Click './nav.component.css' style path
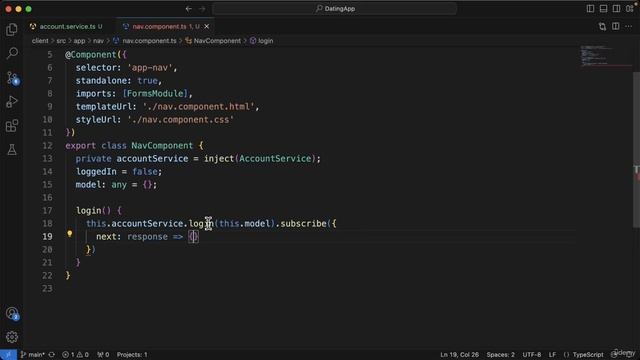The width and height of the screenshot is (640, 360). (181, 120)
